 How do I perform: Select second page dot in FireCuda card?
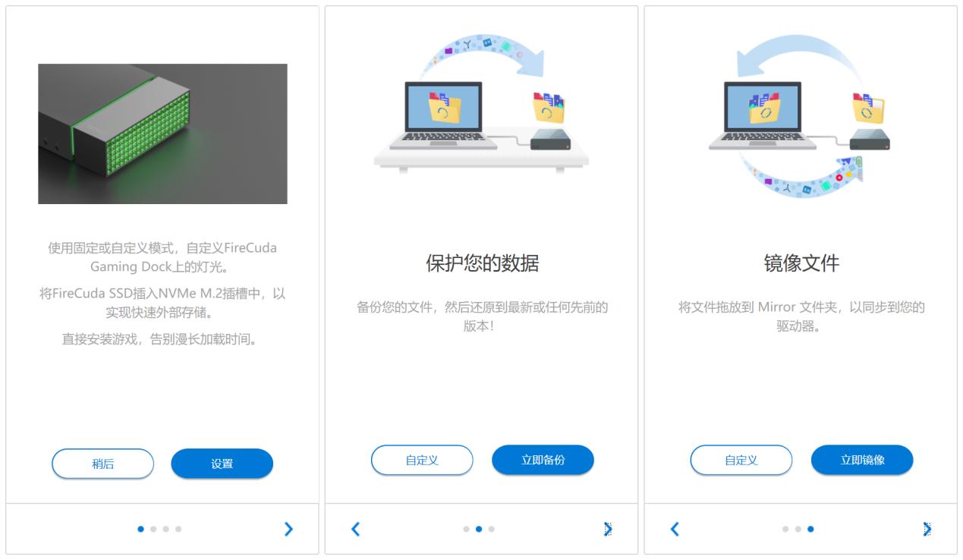click(153, 529)
